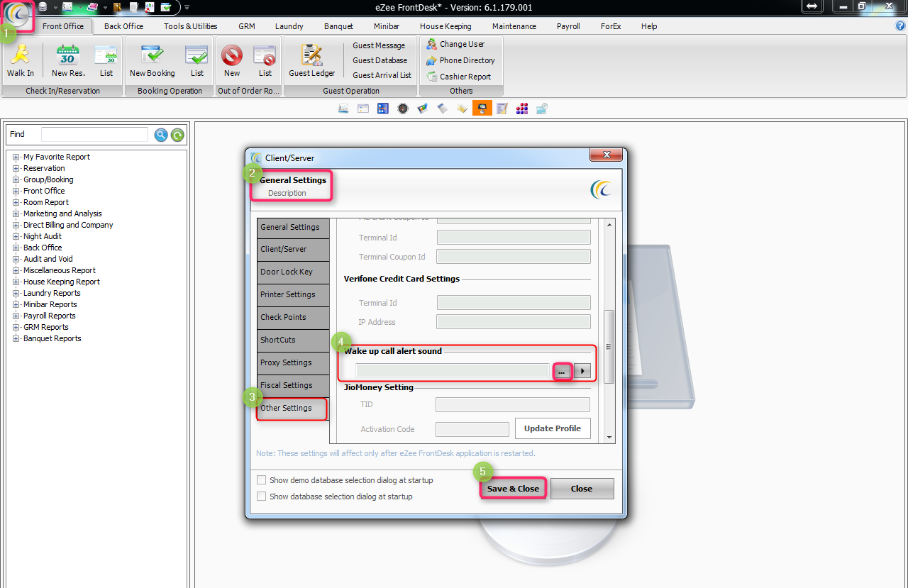Enable Show demo database selection dialog at startup

(x=262, y=480)
